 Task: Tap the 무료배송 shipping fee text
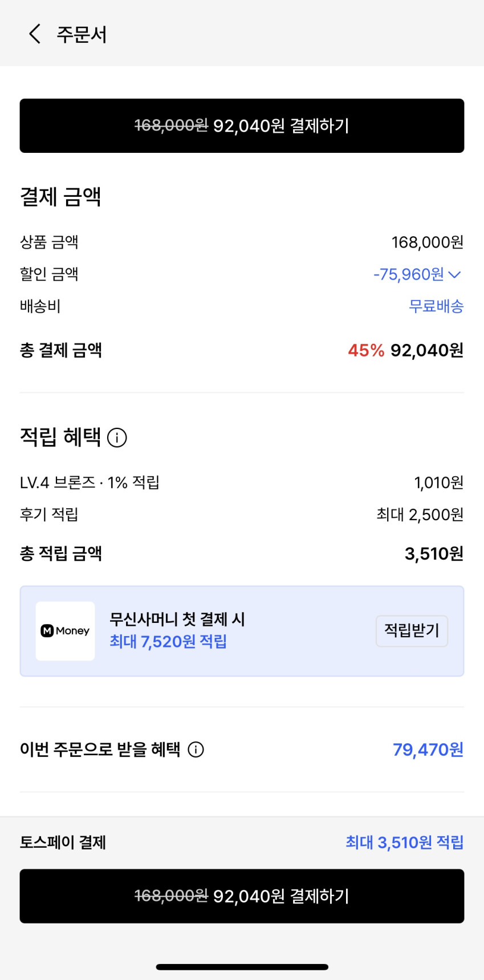[x=436, y=306]
